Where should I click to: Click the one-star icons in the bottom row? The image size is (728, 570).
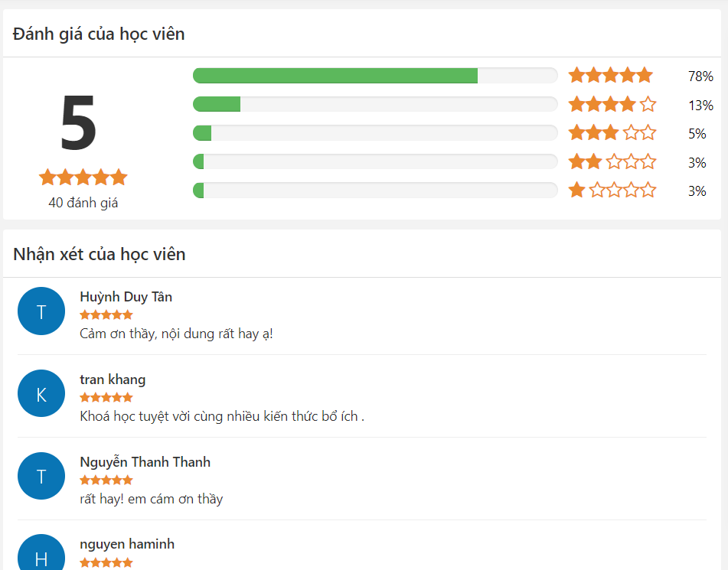click(x=612, y=191)
